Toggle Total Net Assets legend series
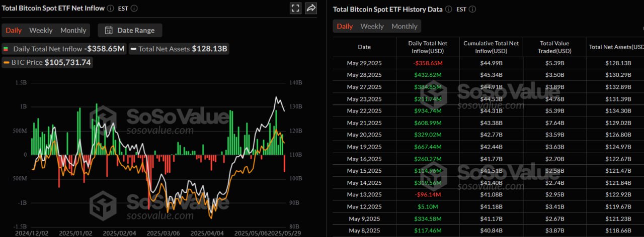This screenshot has height=237, width=644. pyautogui.click(x=179, y=49)
